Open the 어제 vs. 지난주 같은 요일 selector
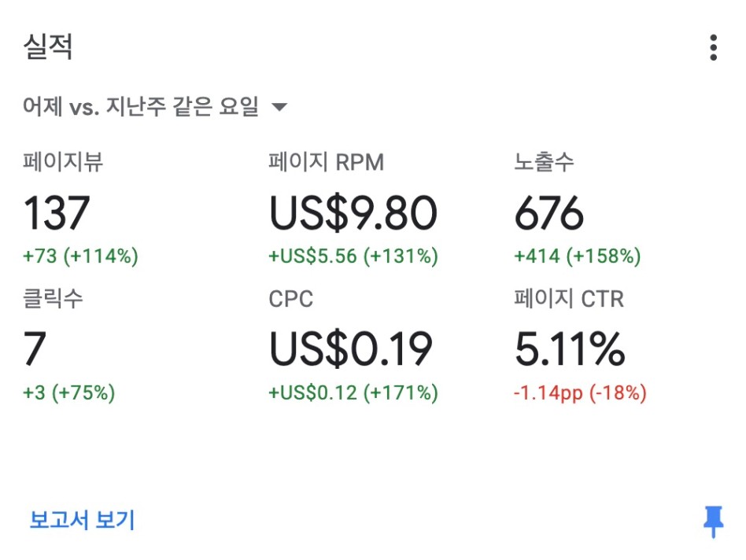 point(142,108)
